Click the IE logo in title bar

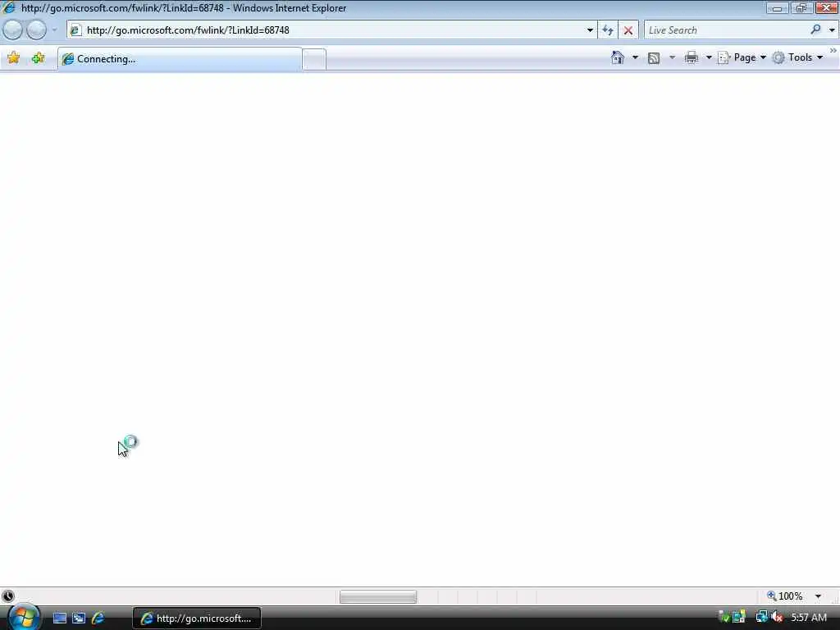tap(8, 8)
